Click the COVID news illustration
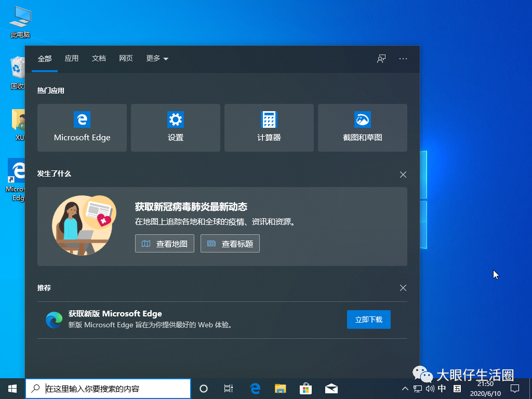Viewport: 532px width, 399px height. coord(84,225)
